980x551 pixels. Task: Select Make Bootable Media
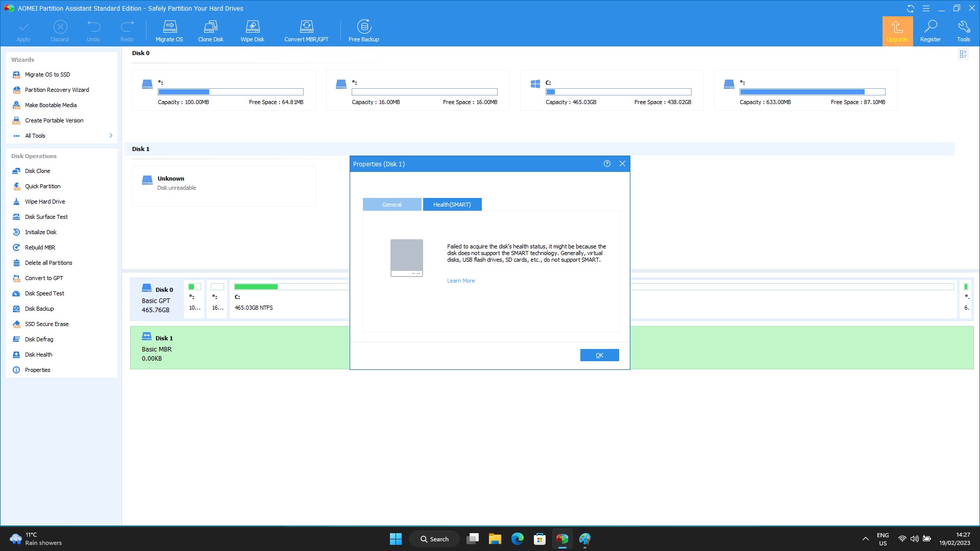[x=51, y=105]
